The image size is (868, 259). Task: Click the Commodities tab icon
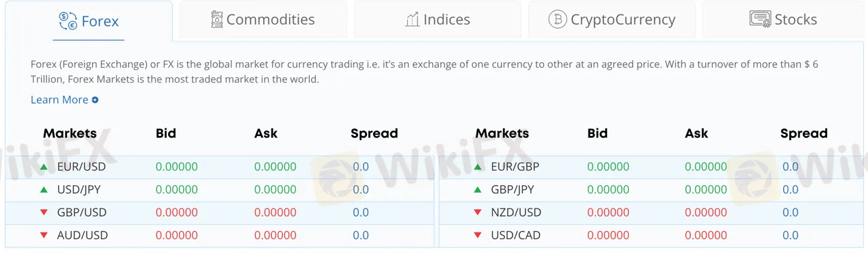[217, 19]
